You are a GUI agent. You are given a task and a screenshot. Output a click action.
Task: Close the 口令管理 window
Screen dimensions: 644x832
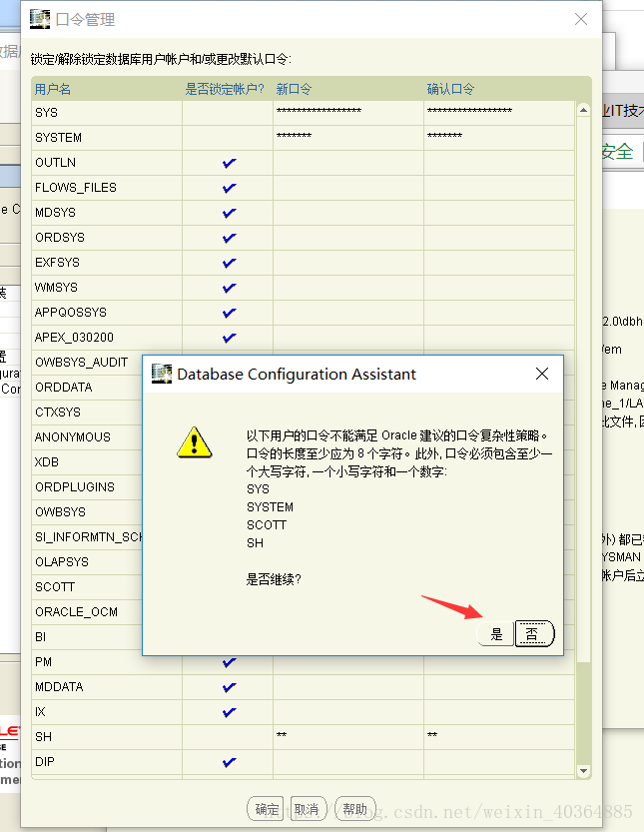581,19
